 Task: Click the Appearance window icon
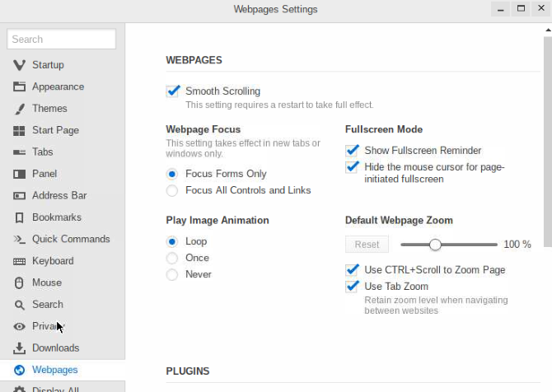coord(19,86)
